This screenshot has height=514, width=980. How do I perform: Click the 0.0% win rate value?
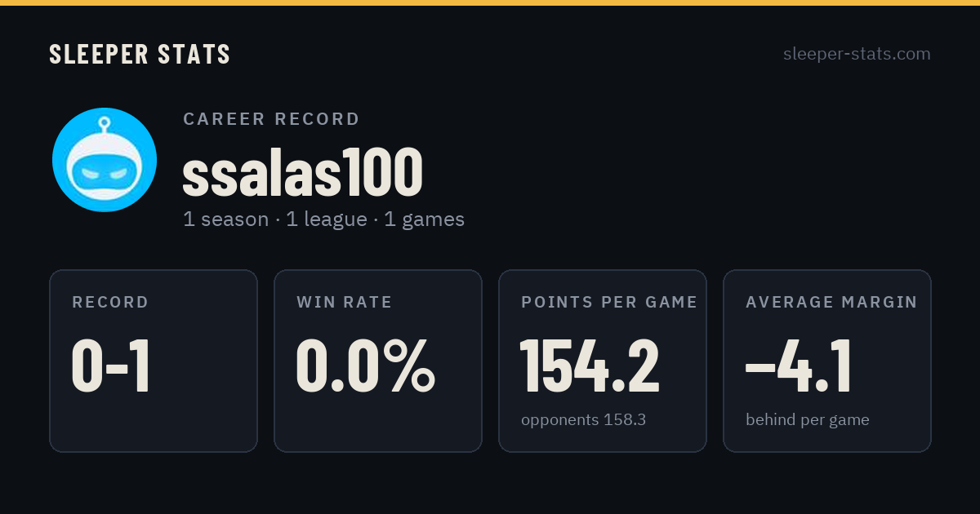point(366,366)
